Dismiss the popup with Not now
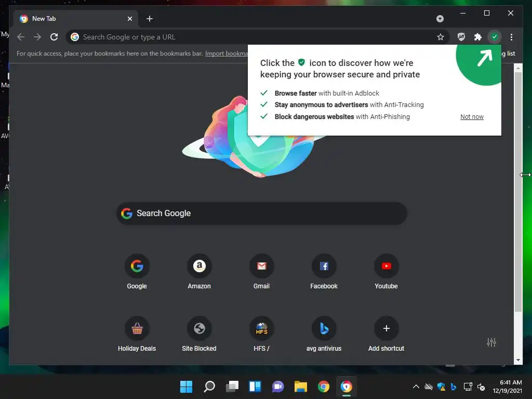The image size is (532, 399). (472, 117)
